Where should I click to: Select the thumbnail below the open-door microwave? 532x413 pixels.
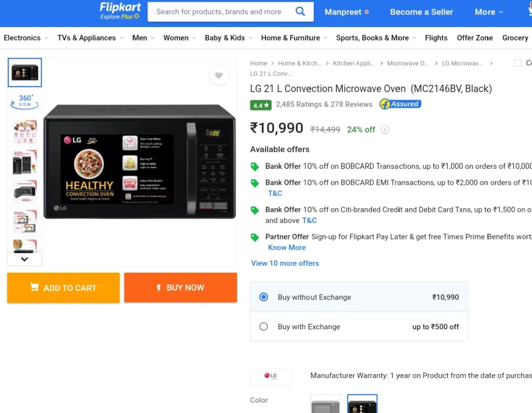pyautogui.click(x=25, y=222)
